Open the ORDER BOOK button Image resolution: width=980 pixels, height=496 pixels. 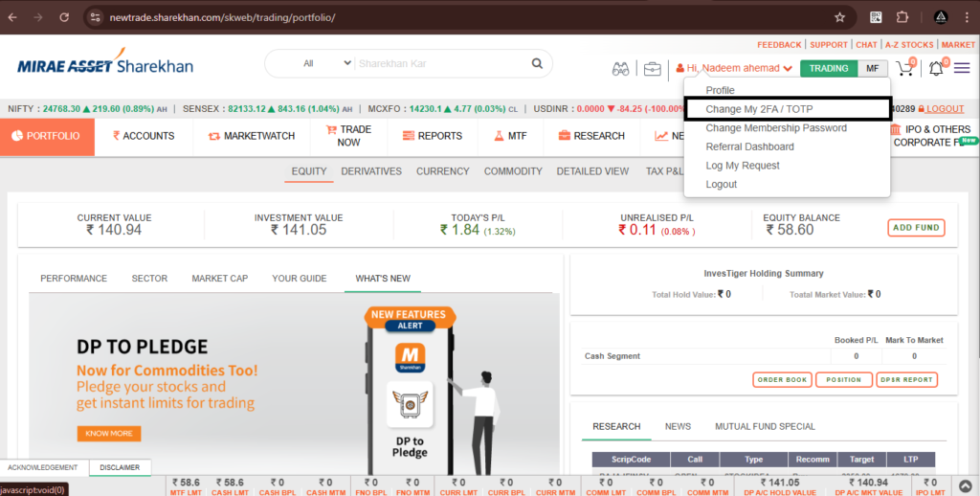tap(782, 380)
